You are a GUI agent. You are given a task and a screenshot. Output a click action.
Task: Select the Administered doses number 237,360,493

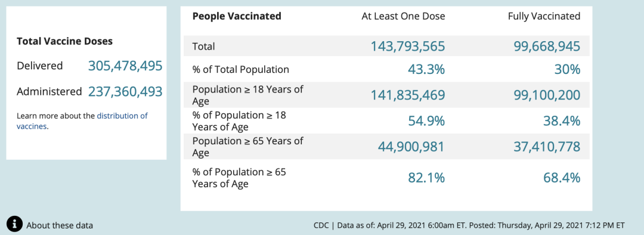125,92
